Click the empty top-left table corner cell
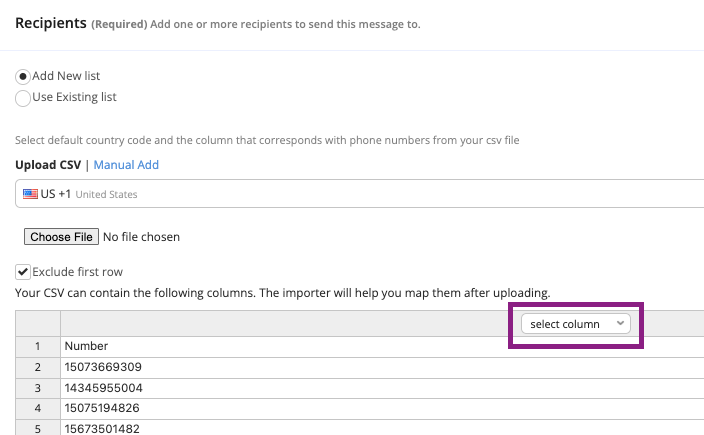The height and width of the screenshot is (435, 704). click(x=38, y=323)
